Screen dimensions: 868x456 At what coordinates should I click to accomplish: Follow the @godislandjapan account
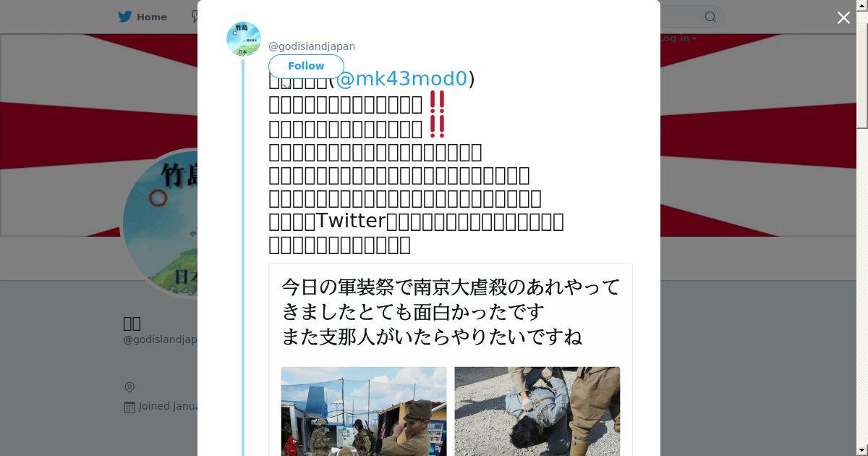(x=306, y=66)
